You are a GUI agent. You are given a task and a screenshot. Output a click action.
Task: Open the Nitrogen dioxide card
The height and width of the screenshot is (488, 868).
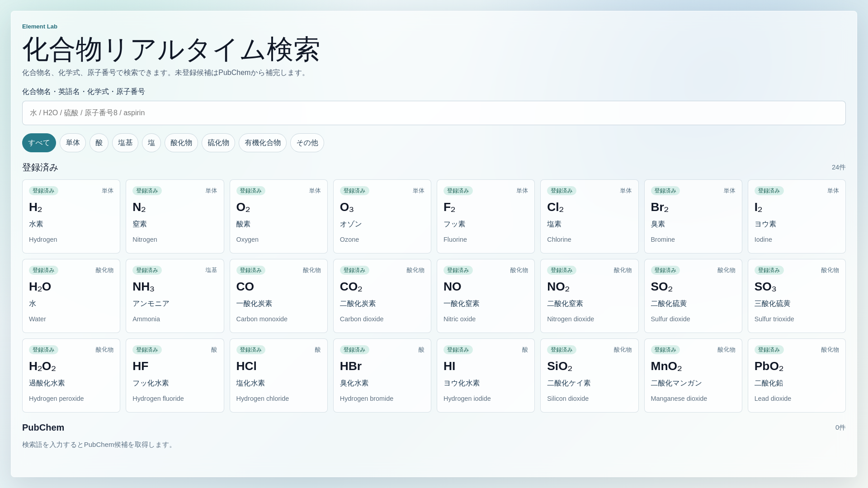click(590, 296)
